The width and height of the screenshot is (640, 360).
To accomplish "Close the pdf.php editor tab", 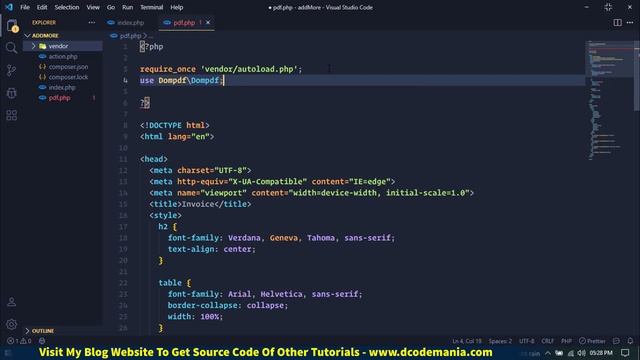I will point(208,22).
